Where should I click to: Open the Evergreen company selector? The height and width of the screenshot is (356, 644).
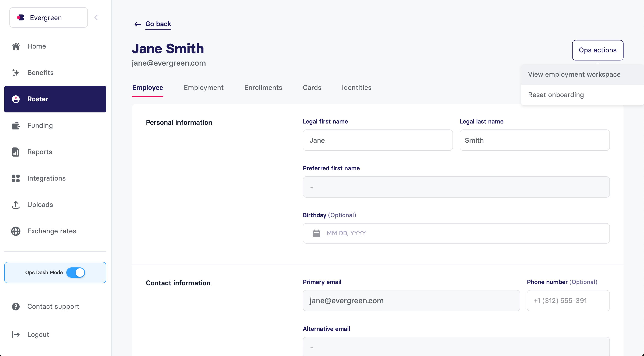click(48, 17)
